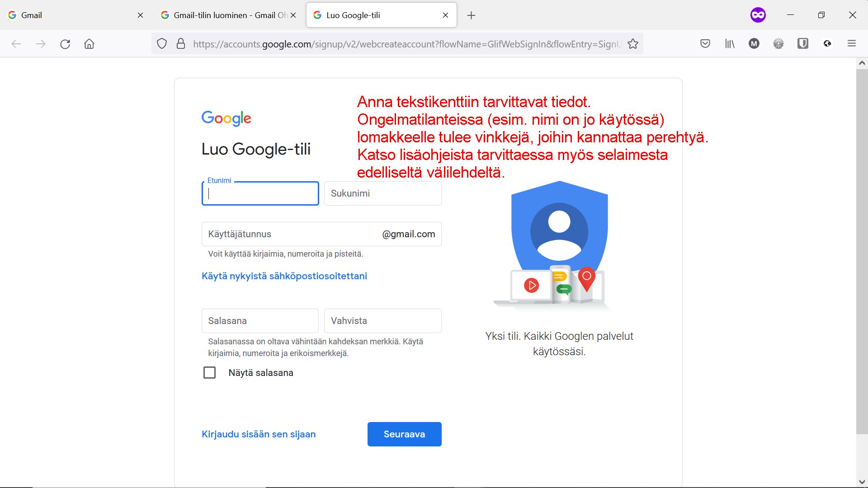The image size is (868, 488).
Task: Click the Google logo
Action: pos(226,118)
